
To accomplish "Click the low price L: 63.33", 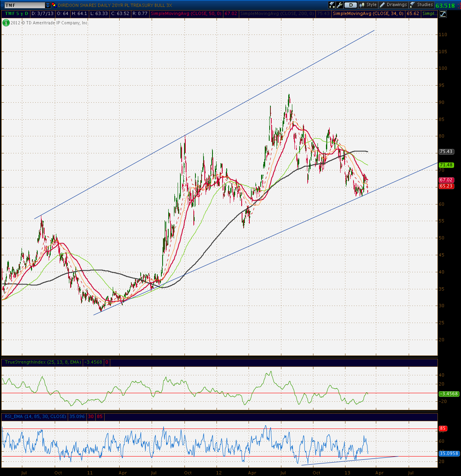I will (99, 14).
